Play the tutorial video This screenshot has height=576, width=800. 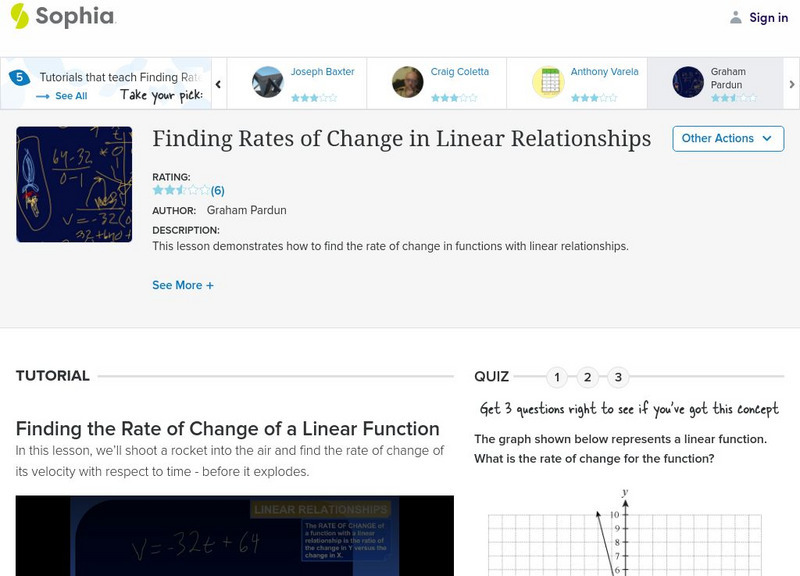(234, 535)
